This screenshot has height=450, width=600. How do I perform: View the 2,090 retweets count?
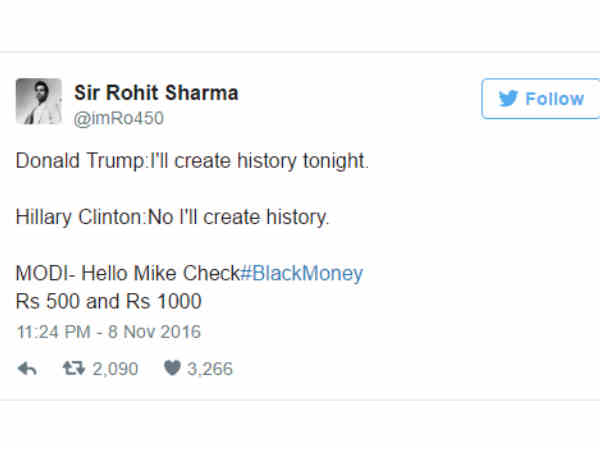tap(115, 369)
